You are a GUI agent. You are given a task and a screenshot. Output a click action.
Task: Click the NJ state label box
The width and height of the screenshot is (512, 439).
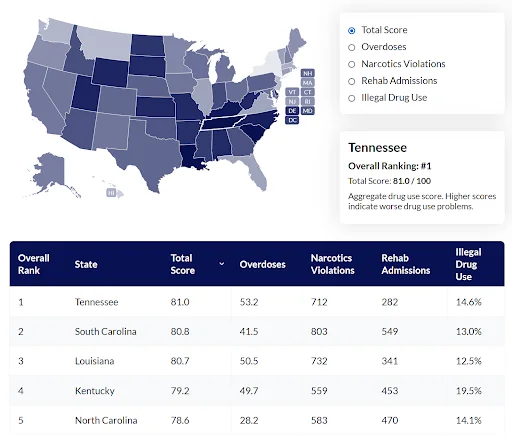(292, 101)
